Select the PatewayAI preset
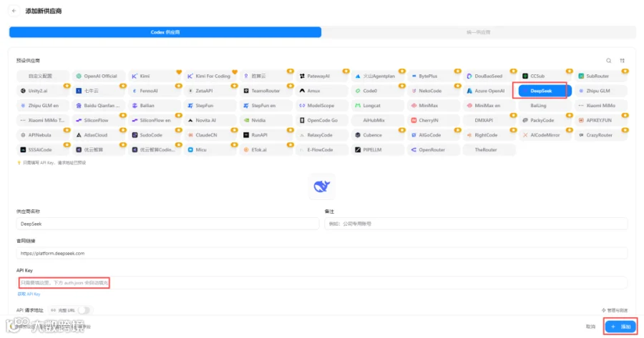The height and width of the screenshot is (338, 644). (323, 76)
